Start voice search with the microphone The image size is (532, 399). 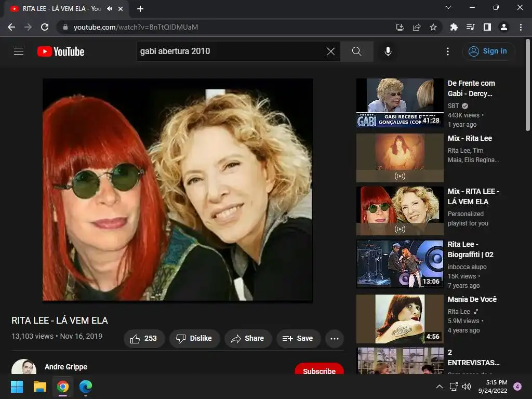click(x=388, y=51)
